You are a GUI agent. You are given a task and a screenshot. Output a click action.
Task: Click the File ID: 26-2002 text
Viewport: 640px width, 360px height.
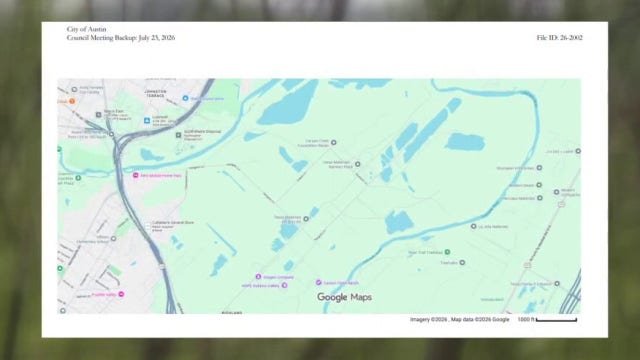[x=560, y=38]
